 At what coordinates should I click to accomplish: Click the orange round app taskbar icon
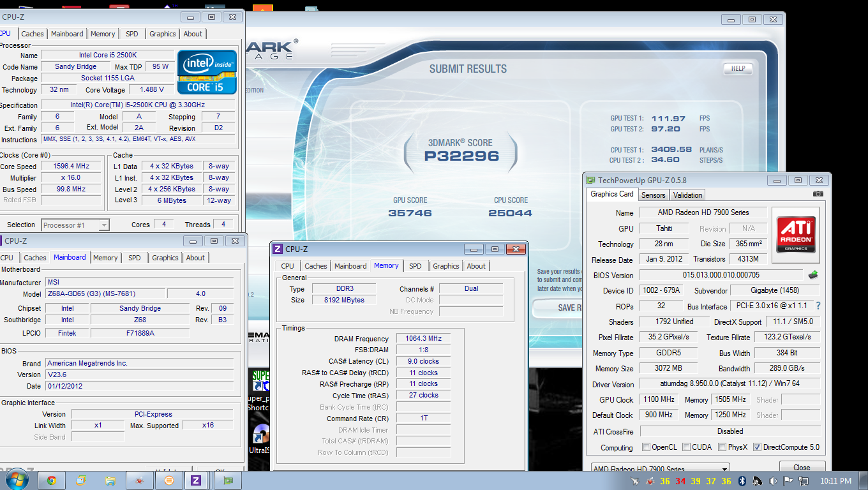pos(169,480)
